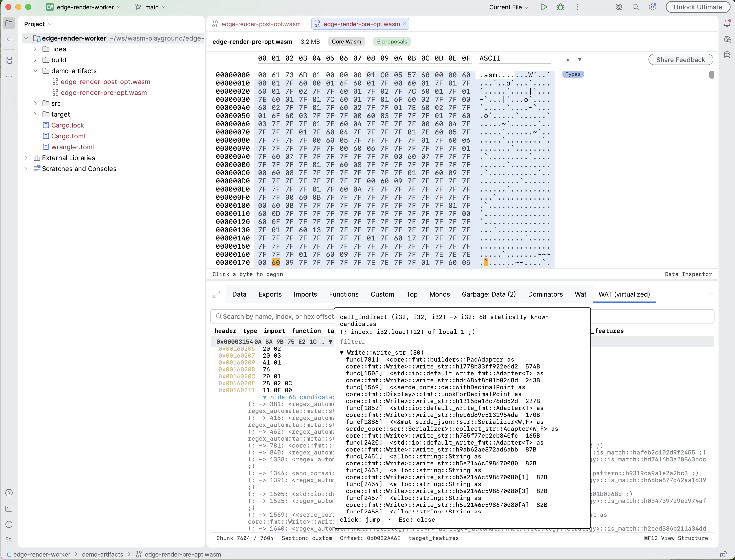Open IDE settings gear
The image size is (735, 560).
(652, 7)
